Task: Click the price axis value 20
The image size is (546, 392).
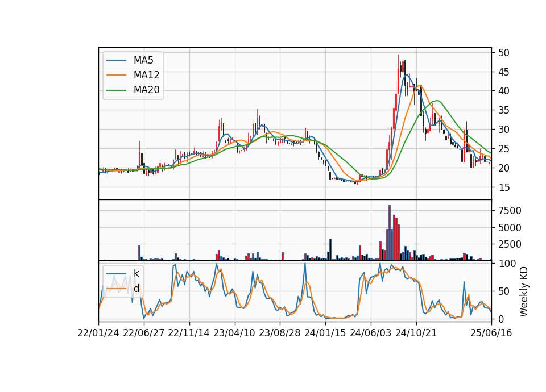Action: pos(503,168)
